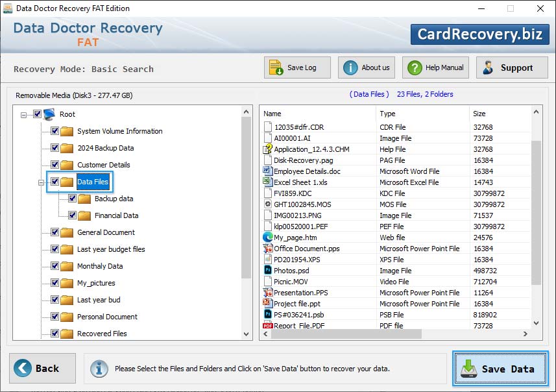Select the Picnic.MOV file row

(396, 282)
